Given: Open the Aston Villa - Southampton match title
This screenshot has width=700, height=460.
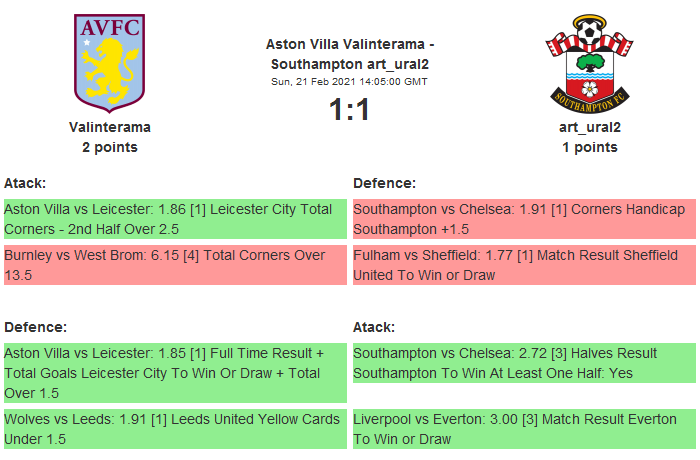Looking at the screenshot, I should coord(349,54).
